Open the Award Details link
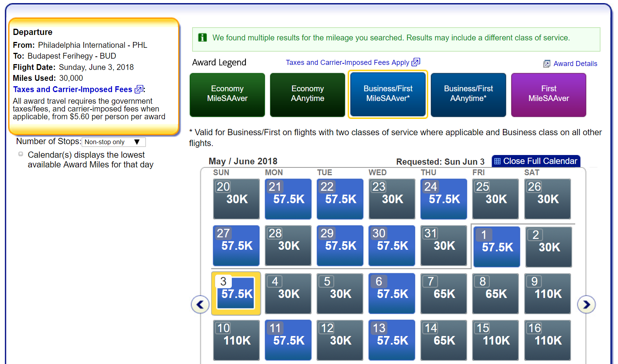This screenshot has width=618, height=364. (x=575, y=64)
